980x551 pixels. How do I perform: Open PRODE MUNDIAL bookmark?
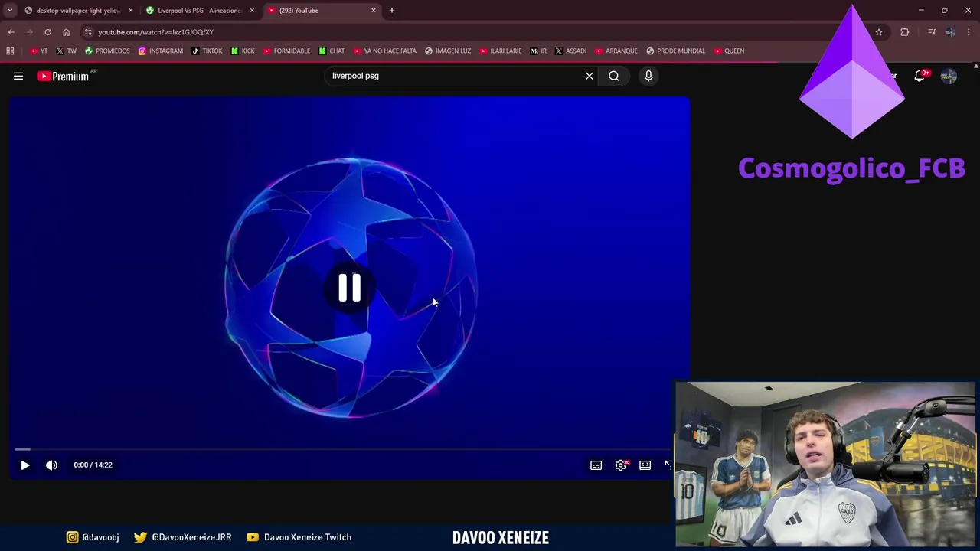tap(675, 51)
